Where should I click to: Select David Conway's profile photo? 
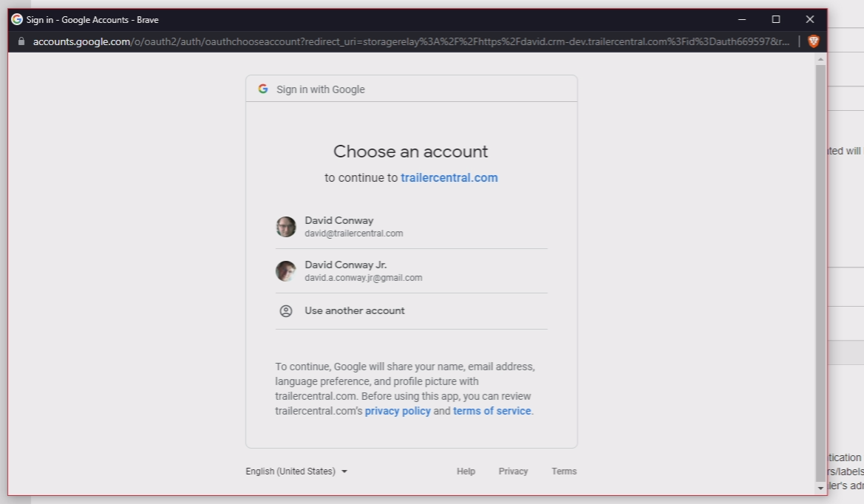(x=286, y=226)
